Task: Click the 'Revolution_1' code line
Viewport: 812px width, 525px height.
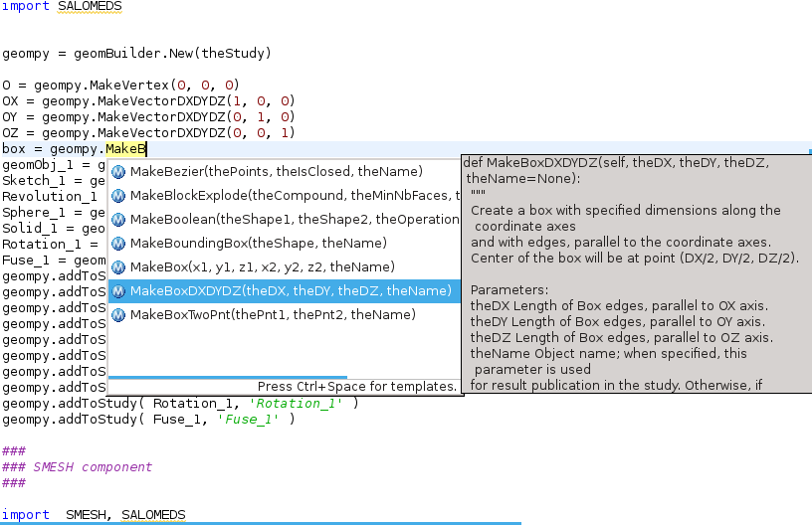Action: (50, 197)
